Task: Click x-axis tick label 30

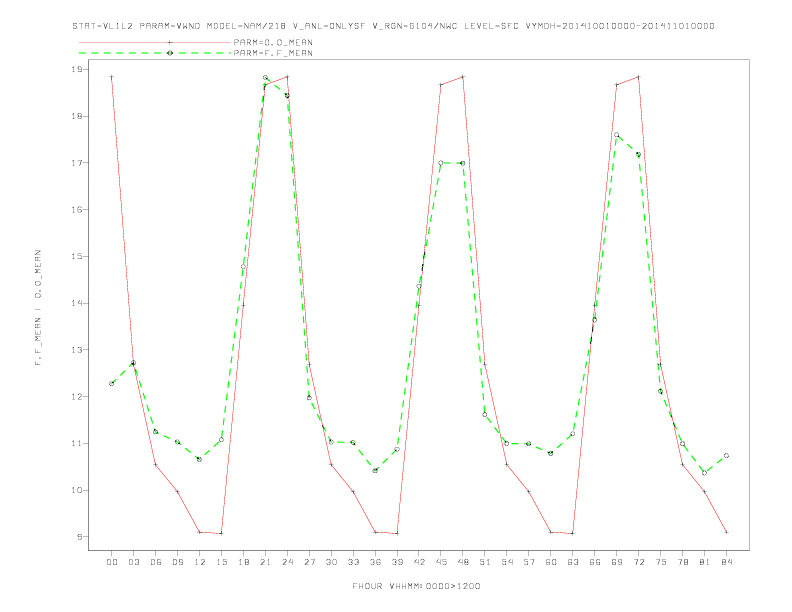Action: point(331,562)
